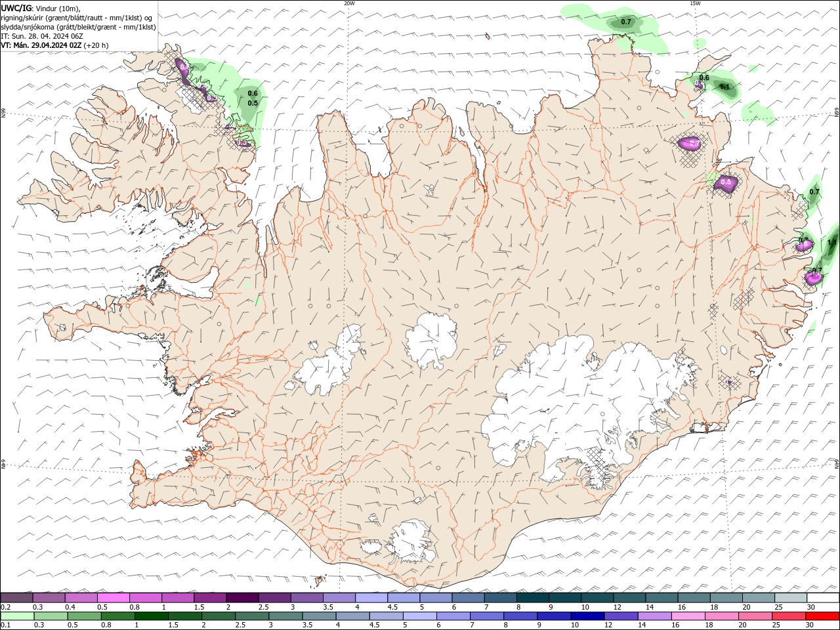840x630 pixels.
Task: Click the 0.6 value in the Westfjords rain area
Action: tap(253, 93)
